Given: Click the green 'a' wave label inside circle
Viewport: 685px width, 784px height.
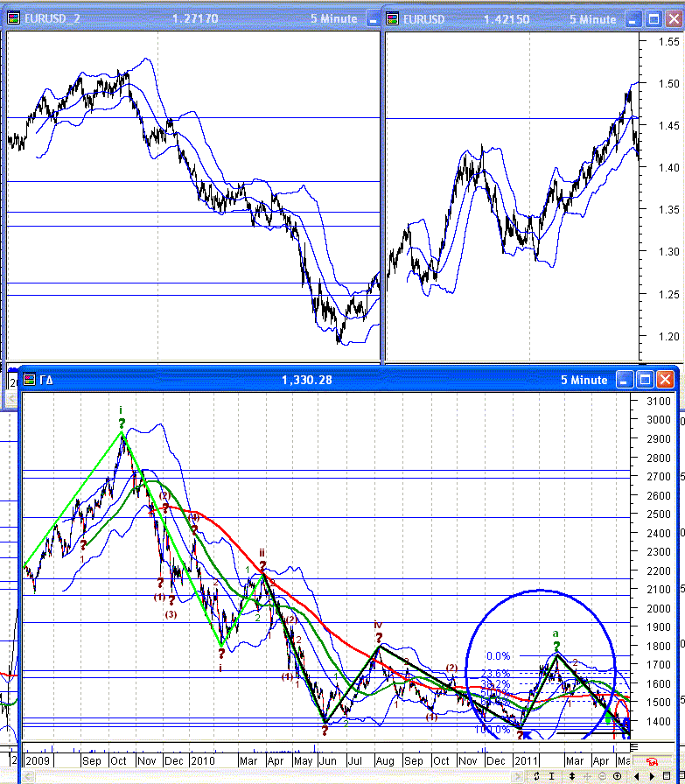Looking at the screenshot, I should coord(556,633).
